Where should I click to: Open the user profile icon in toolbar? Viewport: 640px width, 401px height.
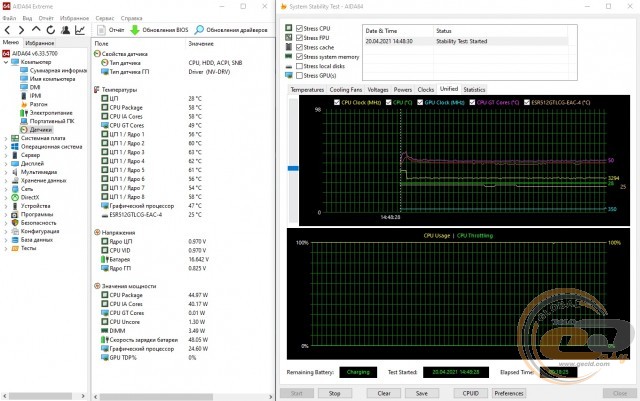[x=65, y=30]
